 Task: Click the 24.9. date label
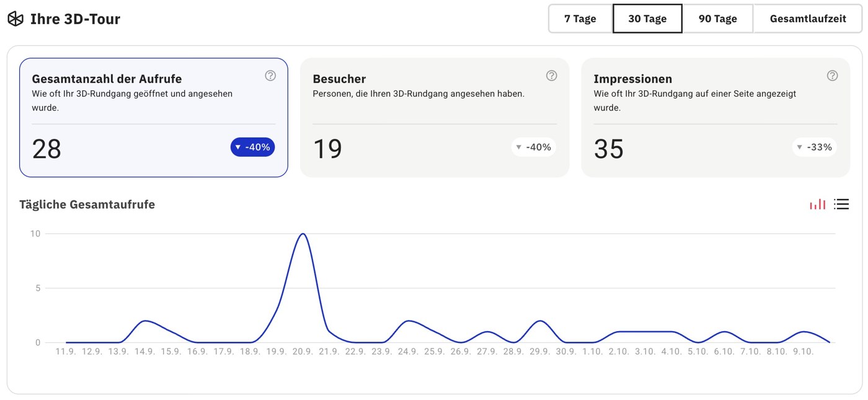pos(408,352)
